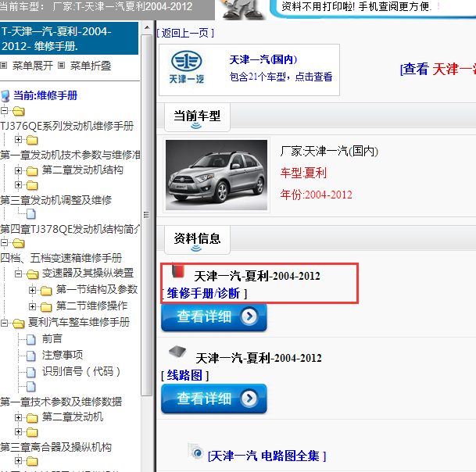Click 菜单折叠 to collapse the menu
Image resolution: width=476 pixels, height=472 pixels.
pos(91,66)
